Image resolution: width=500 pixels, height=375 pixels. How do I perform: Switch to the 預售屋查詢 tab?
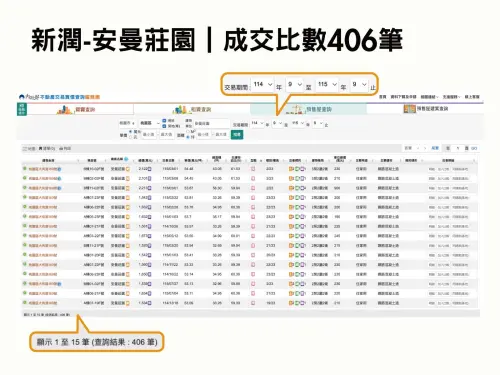[x=308, y=109]
